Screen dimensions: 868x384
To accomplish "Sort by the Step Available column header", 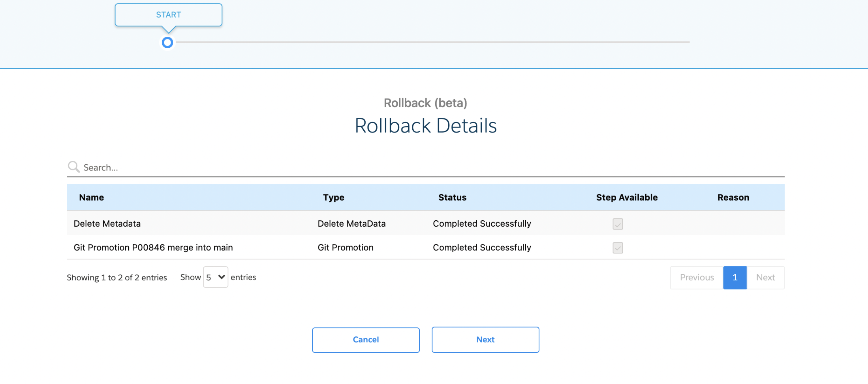I will [627, 197].
